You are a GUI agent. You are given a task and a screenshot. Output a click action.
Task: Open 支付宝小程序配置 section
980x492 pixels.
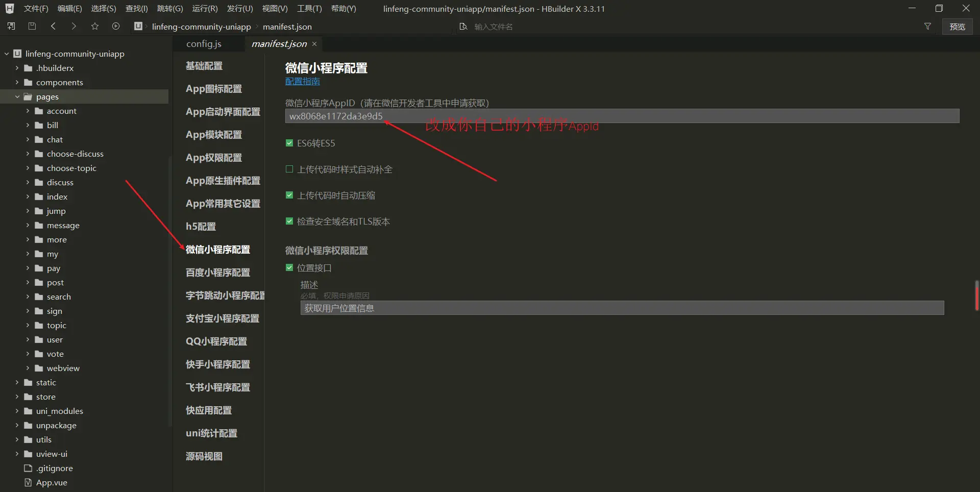[x=223, y=318]
